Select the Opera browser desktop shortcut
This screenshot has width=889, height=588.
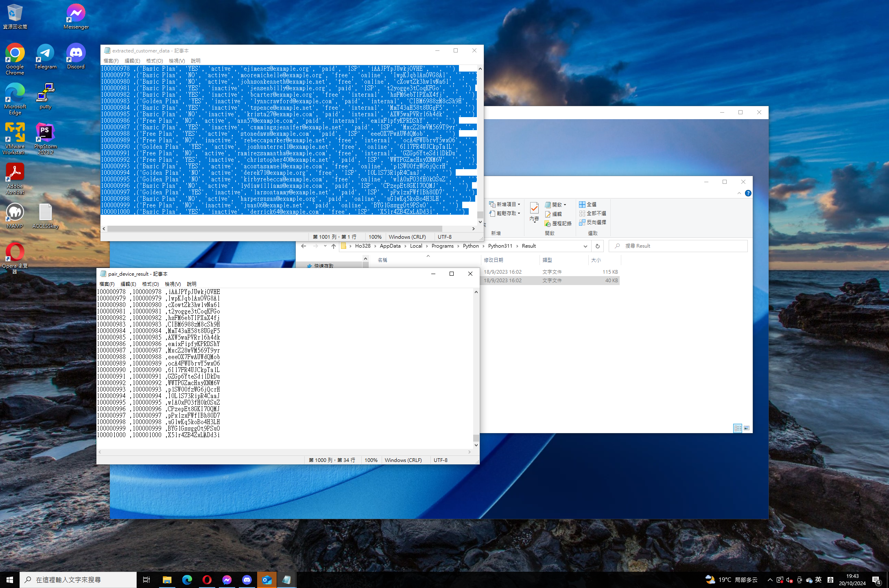tap(15, 258)
